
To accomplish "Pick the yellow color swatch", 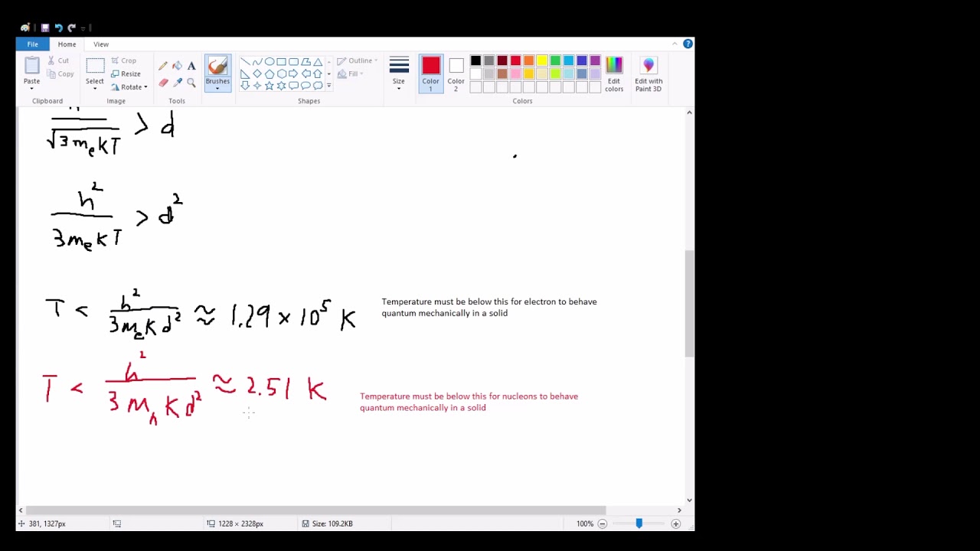I will 542,61.
